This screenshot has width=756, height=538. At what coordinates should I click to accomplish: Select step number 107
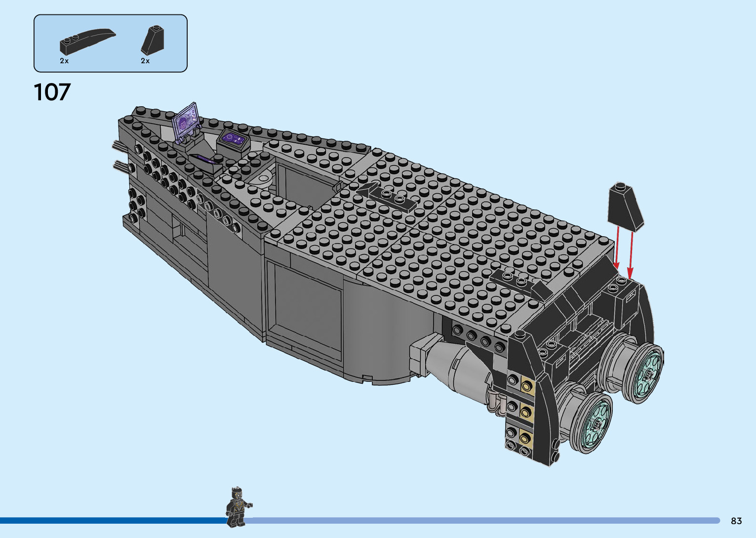click(52, 92)
